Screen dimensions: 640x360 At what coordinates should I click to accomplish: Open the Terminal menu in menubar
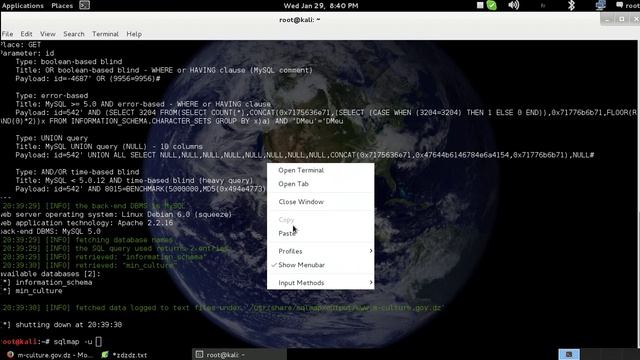click(x=105, y=34)
